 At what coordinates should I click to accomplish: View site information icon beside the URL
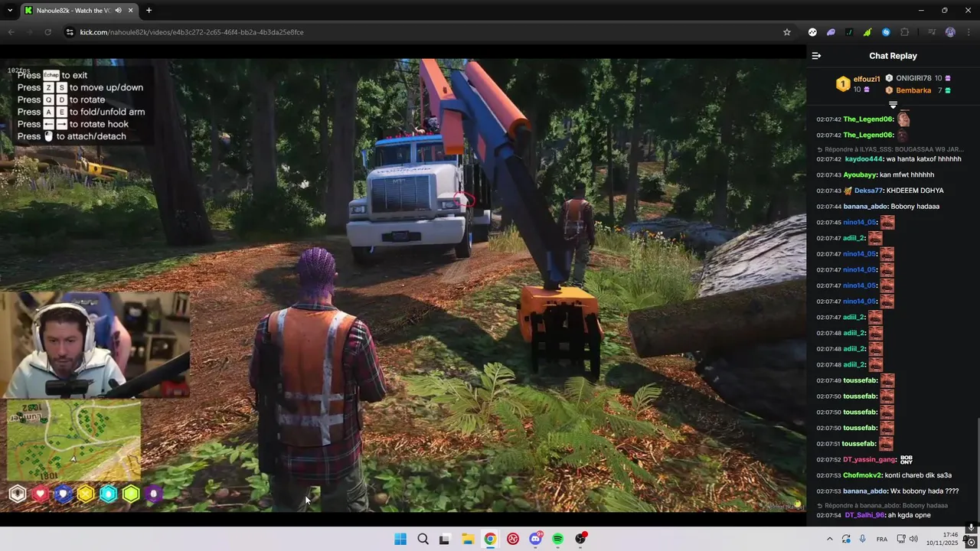pos(70,32)
